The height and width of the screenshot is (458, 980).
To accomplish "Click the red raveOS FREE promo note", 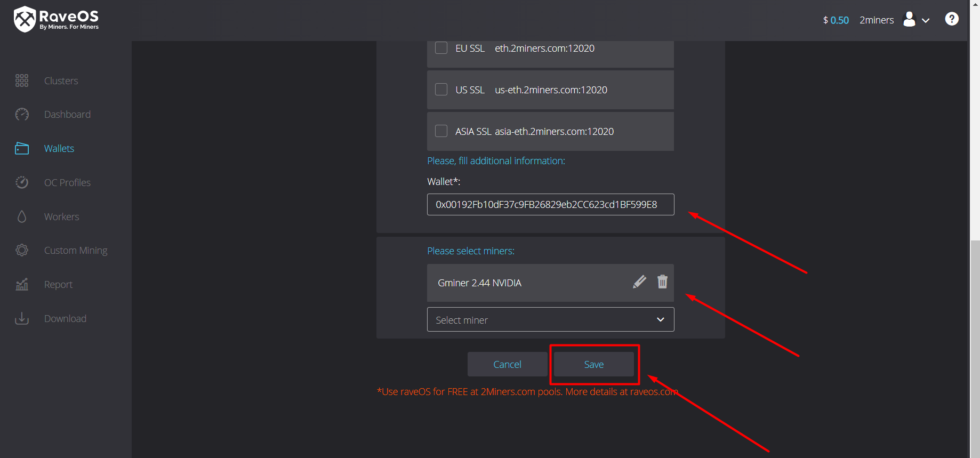I will [x=527, y=392].
